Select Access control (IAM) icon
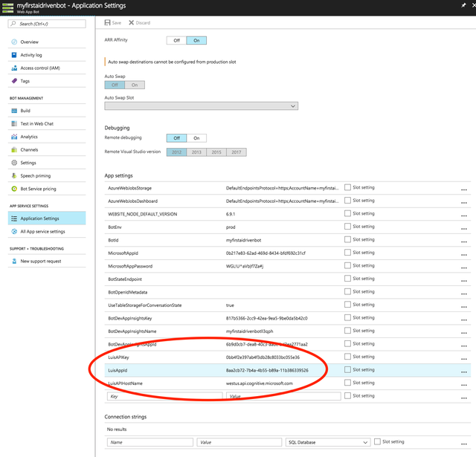 click(14, 68)
